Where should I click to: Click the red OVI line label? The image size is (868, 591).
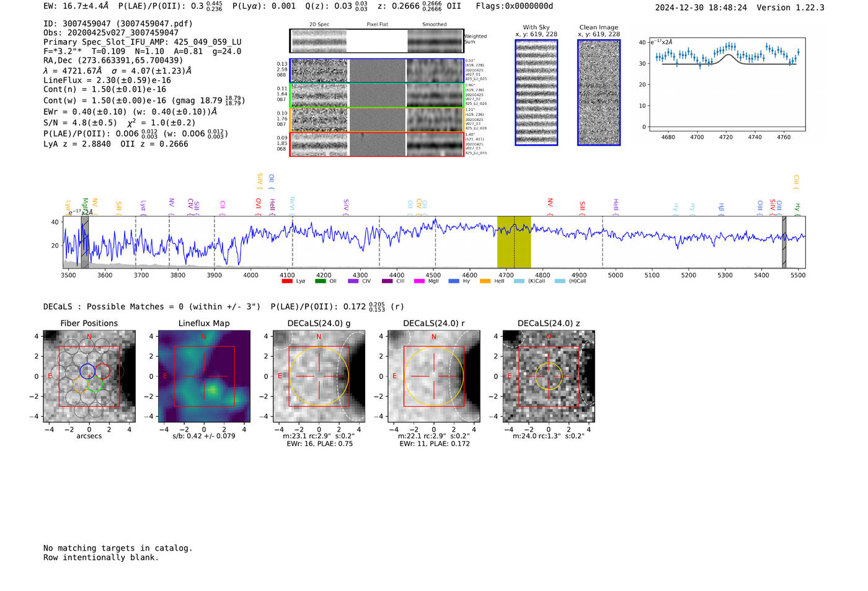tap(259, 204)
